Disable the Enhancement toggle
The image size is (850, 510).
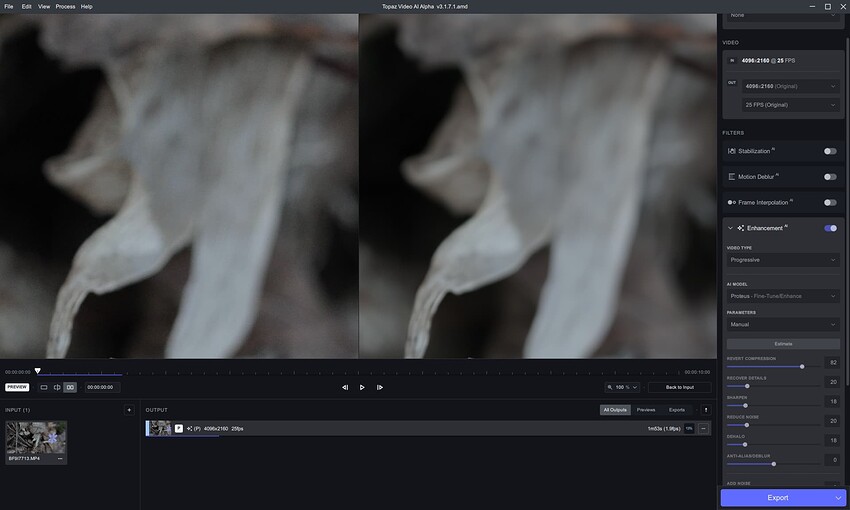click(x=829, y=228)
